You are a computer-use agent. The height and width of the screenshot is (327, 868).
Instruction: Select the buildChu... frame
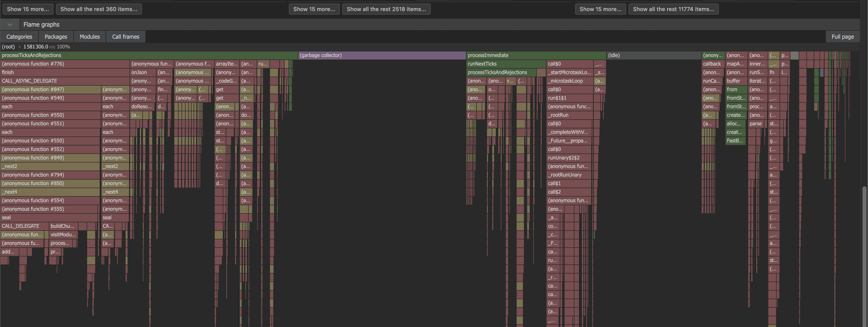point(63,226)
